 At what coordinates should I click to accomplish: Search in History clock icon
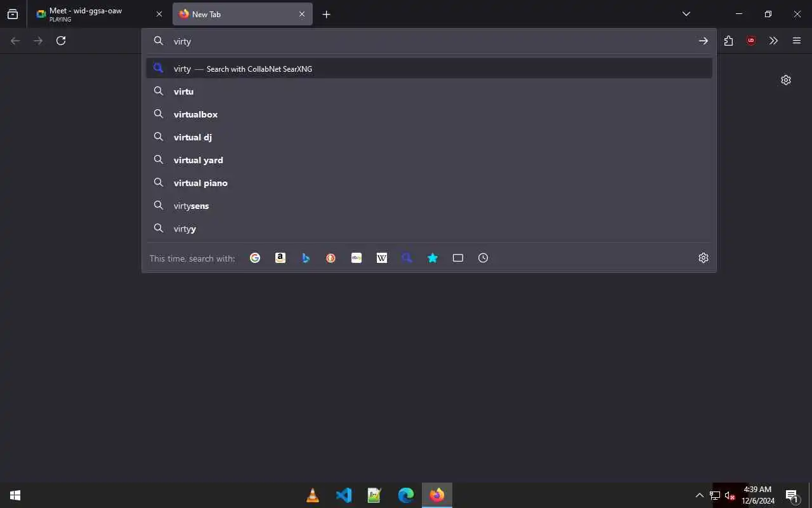483,258
